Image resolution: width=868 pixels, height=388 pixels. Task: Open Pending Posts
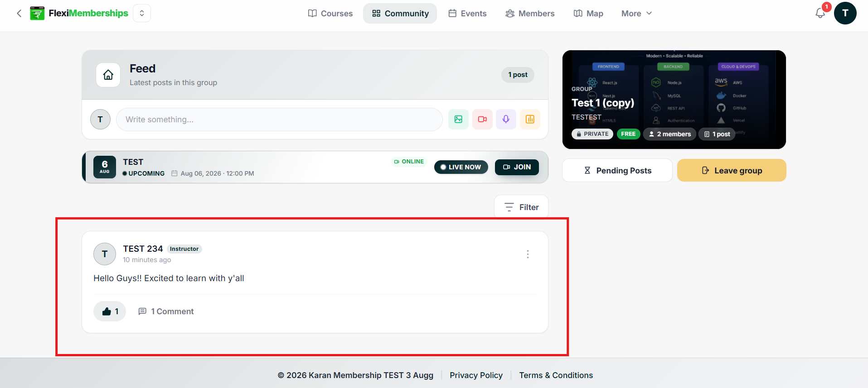(x=617, y=171)
